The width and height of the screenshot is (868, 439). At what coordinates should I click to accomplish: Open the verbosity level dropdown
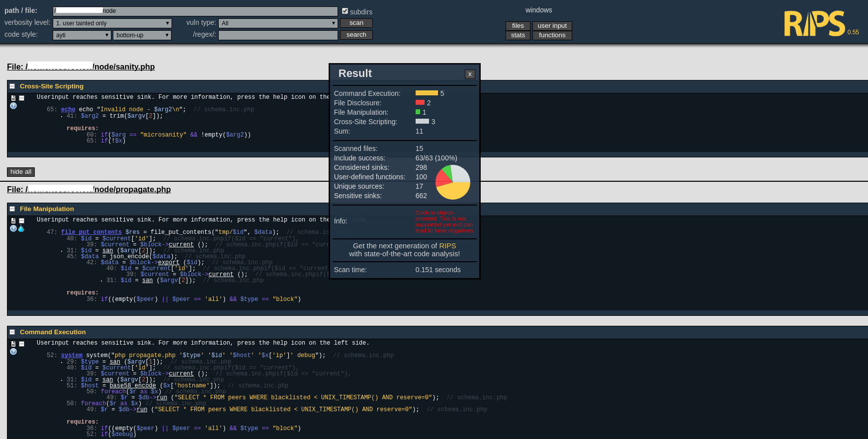pyautogui.click(x=112, y=23)
